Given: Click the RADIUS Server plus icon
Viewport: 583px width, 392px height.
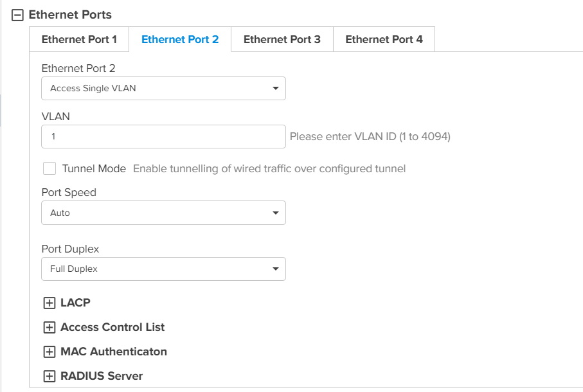Looking at the screenshot, I should pos(49,377).
